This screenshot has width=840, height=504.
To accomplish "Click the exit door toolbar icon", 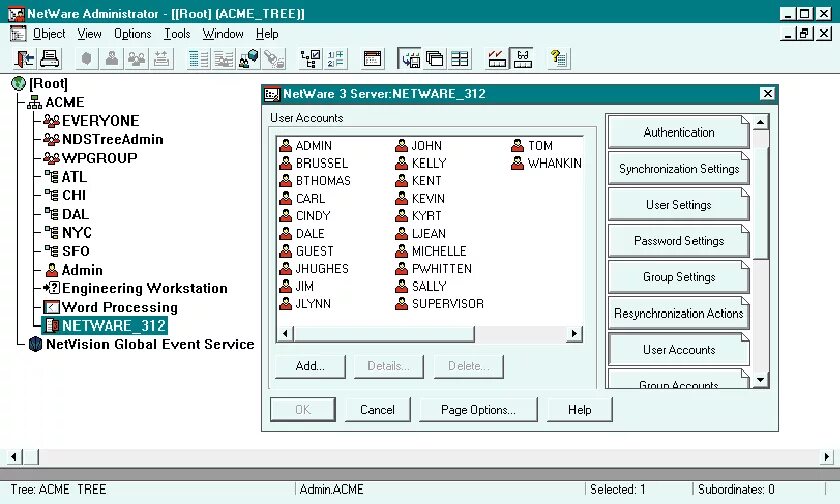I will (25, 58).
